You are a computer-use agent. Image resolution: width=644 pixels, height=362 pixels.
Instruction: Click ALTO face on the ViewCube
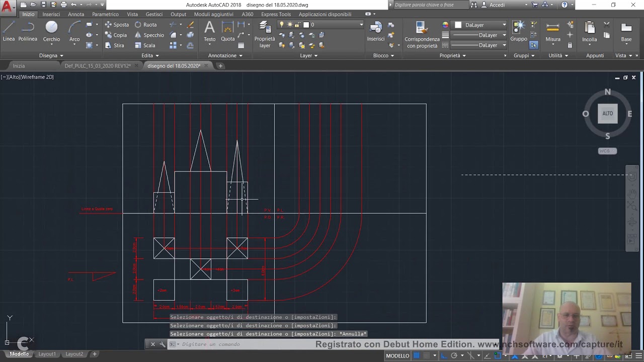coord(608,114)
